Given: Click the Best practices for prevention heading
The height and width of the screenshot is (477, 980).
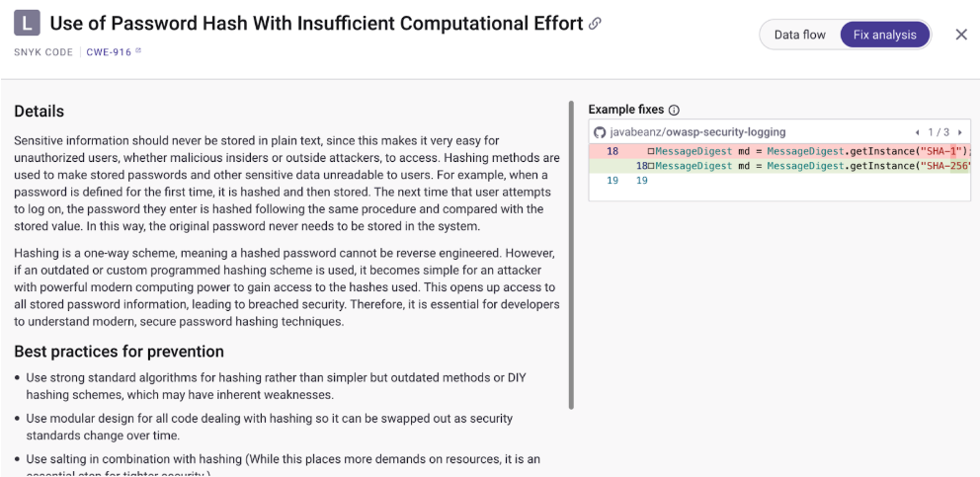Looking at the screenshot, I should (119, 352).
